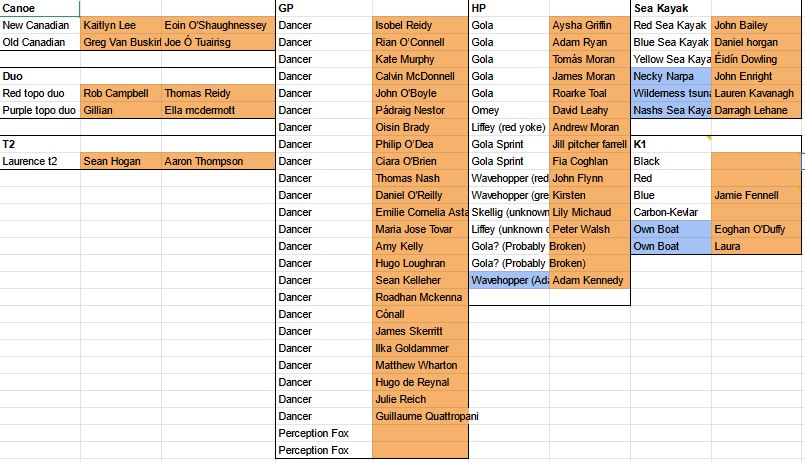Viewport: 805px width, 462px height.
Task: Click the Guillaume Quattropani cell
Action: pos(420,416)
